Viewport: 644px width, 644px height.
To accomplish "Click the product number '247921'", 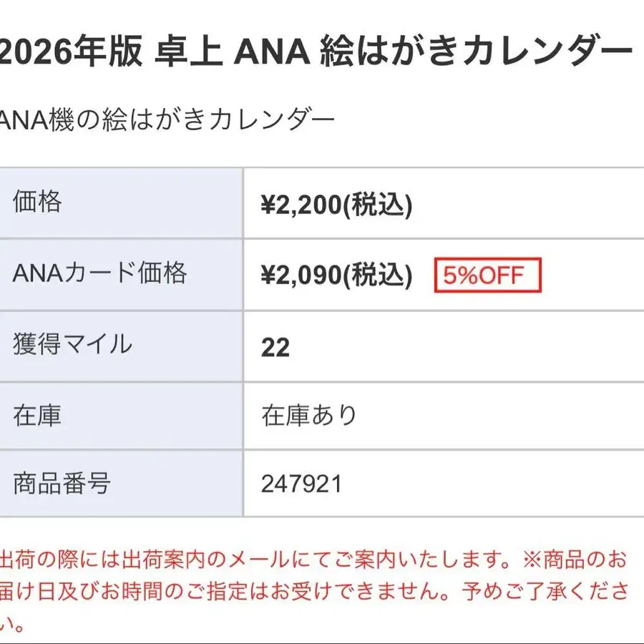I will pos(301,484).
